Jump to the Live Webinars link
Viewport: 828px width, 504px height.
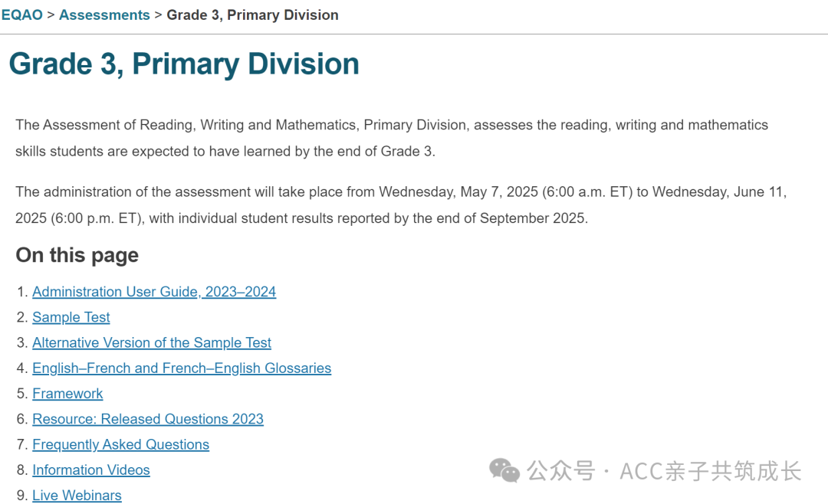click(77, 495)
